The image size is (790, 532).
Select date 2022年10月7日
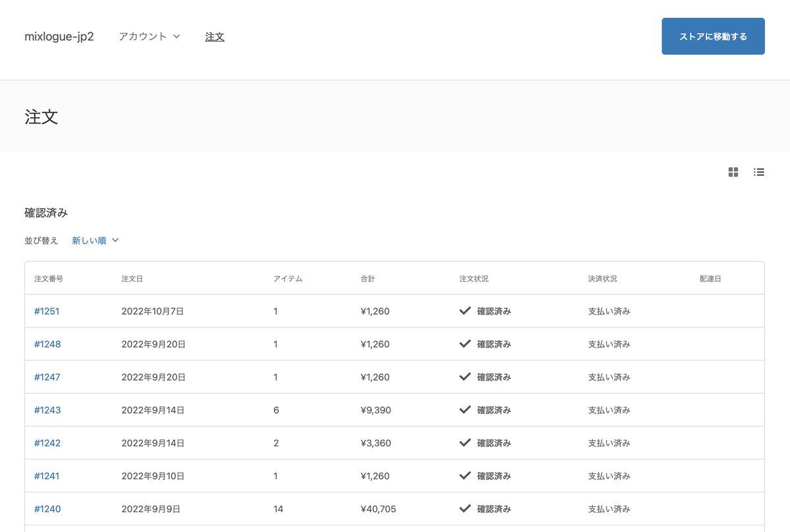click(153, 311)
